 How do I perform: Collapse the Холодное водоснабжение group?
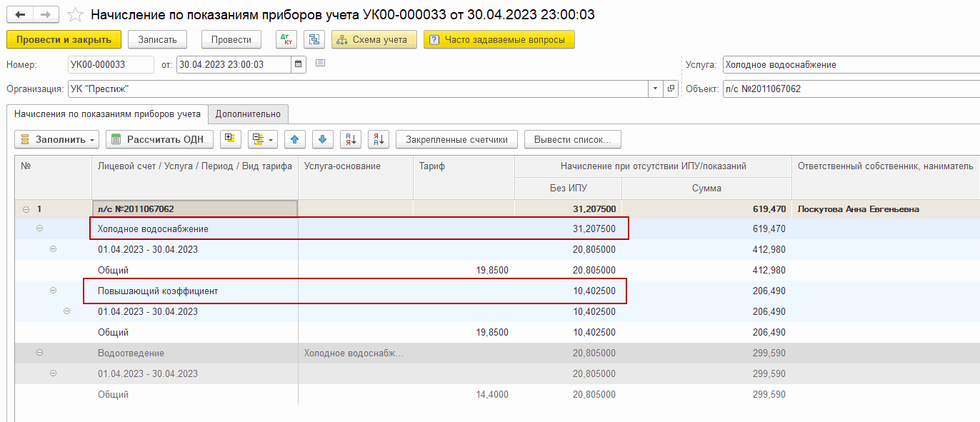pos(39,228)
